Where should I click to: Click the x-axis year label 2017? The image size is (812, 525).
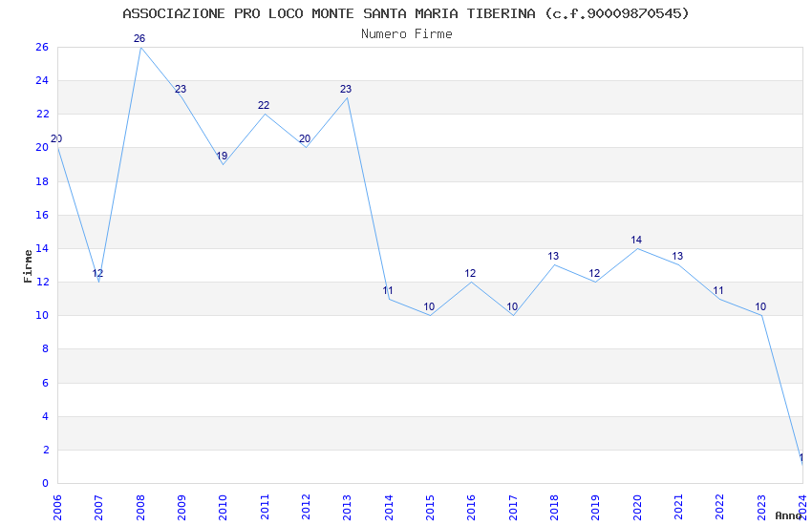click(513, 508)
